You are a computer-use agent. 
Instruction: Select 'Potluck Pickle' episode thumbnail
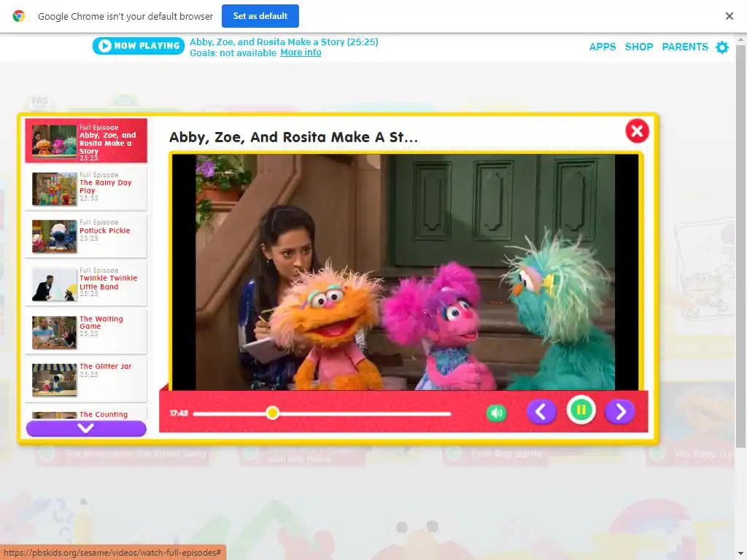coord(54,236)
